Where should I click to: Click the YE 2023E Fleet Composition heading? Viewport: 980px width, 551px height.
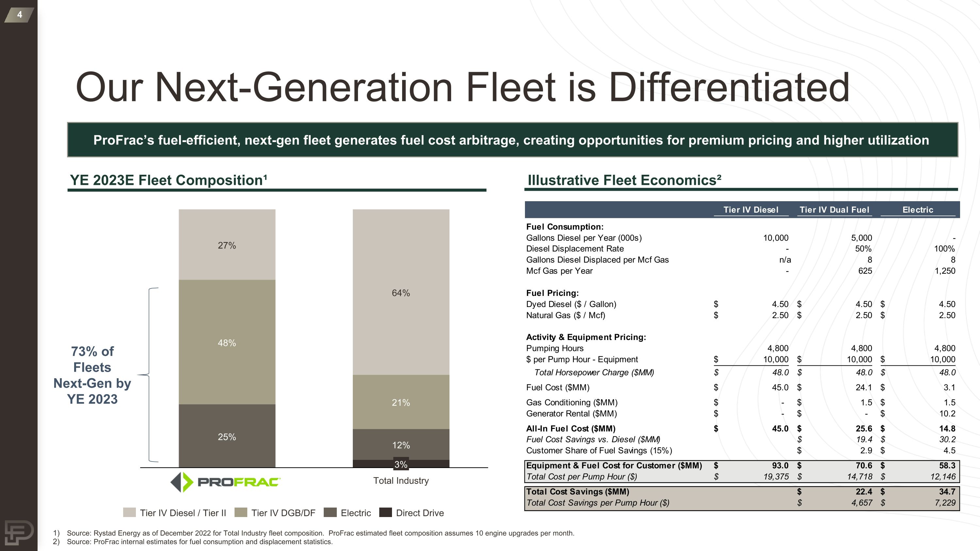[169, 180]
